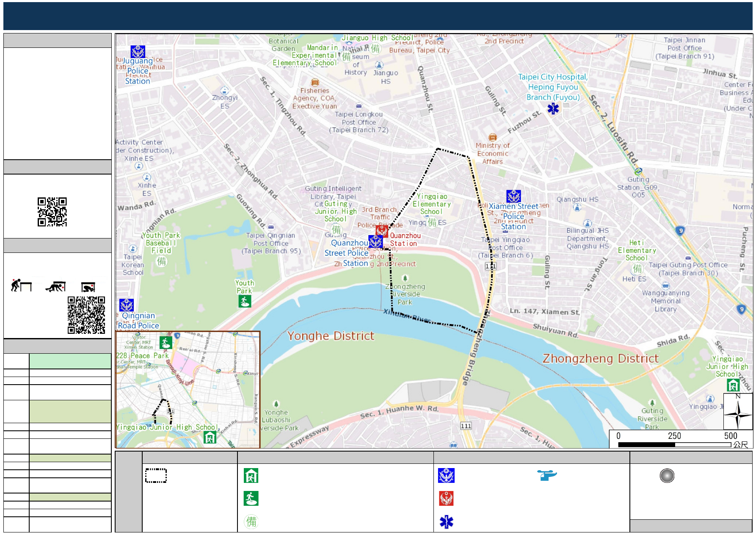This screenshot has width=756, height=535.
Task: Click the Heti Elementary School label
Action: point(637,250)
